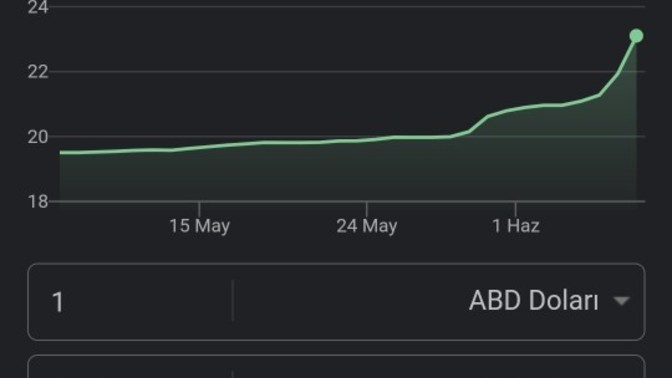Click the amount field showing 1
This screenshot has height=378, width=672.
[131, 302]
